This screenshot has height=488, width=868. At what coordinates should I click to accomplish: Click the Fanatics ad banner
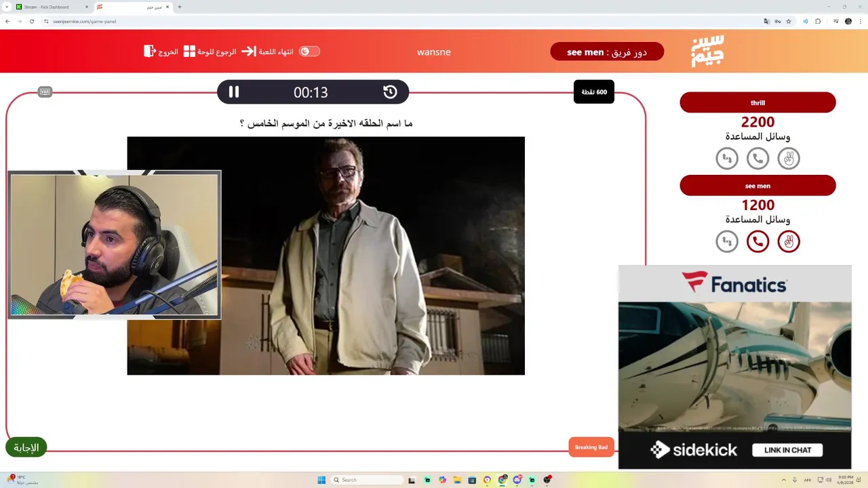point(734,283)
